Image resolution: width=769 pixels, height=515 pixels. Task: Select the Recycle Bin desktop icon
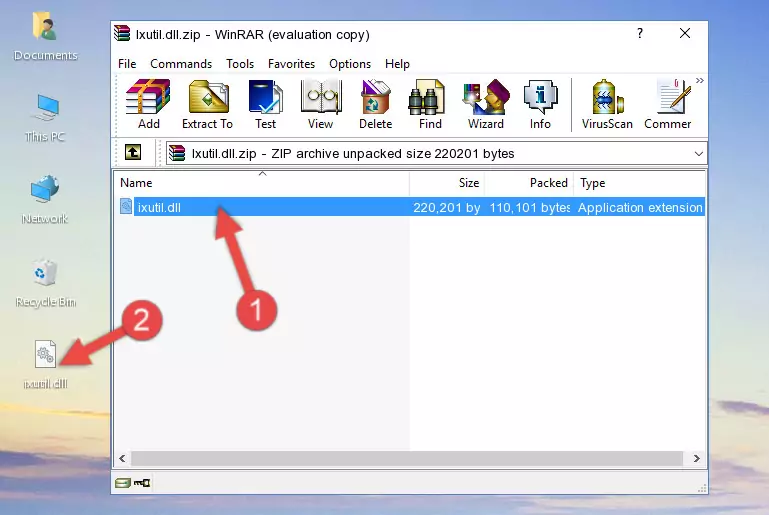click(x=46, y=283)
